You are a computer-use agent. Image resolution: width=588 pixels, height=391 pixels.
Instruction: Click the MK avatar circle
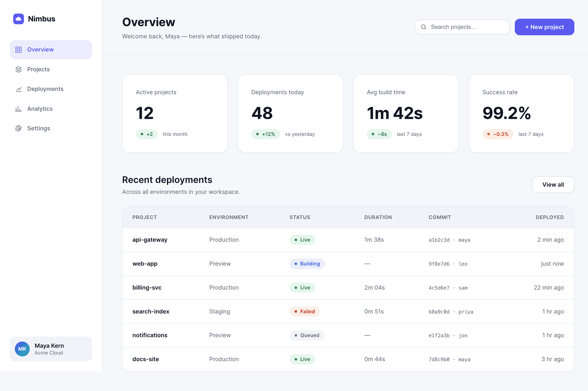[22, 349]
